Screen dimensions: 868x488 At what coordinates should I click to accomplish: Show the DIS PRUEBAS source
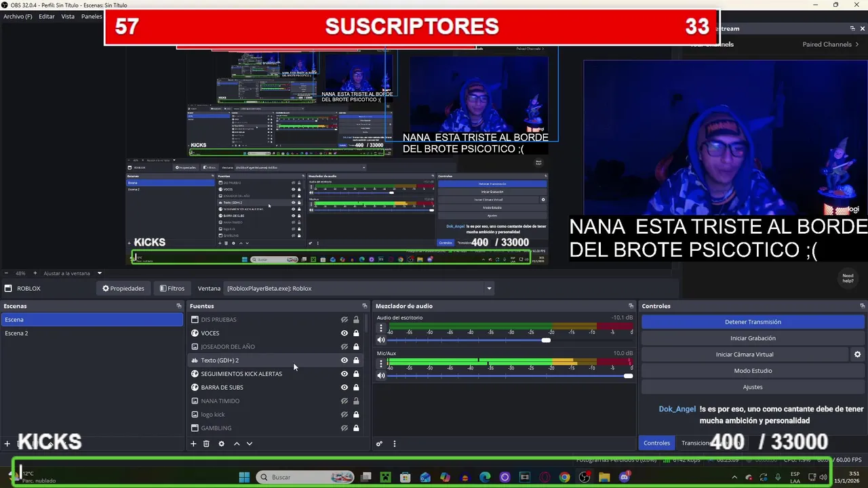coord(344,320)
